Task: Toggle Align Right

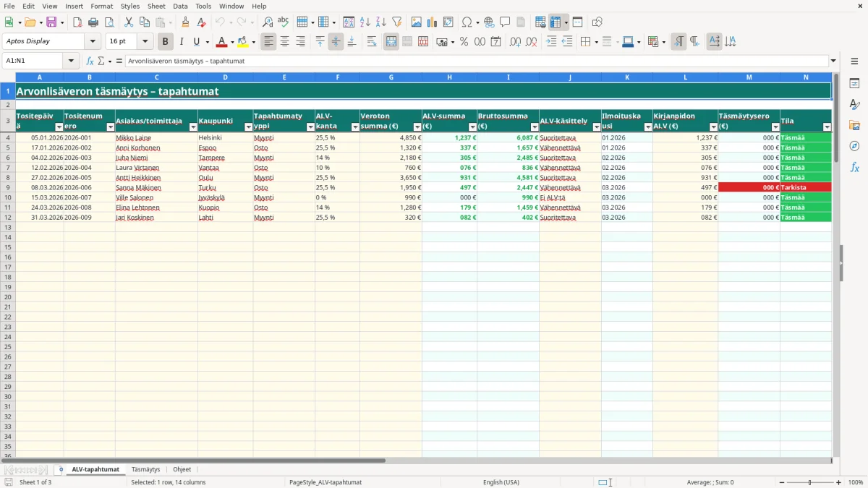Action: 300,42
